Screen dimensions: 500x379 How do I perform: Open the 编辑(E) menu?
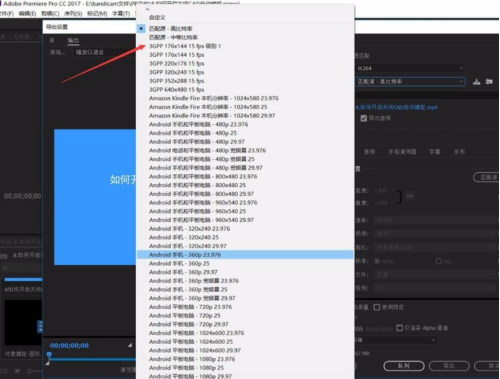27,14
